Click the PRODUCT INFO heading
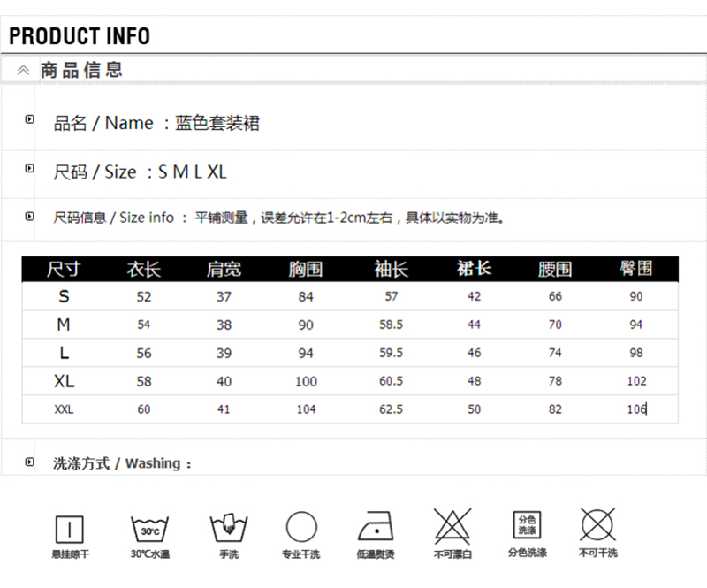The height and width of the screenshot is (588, 707). click(x=80, y=36)
